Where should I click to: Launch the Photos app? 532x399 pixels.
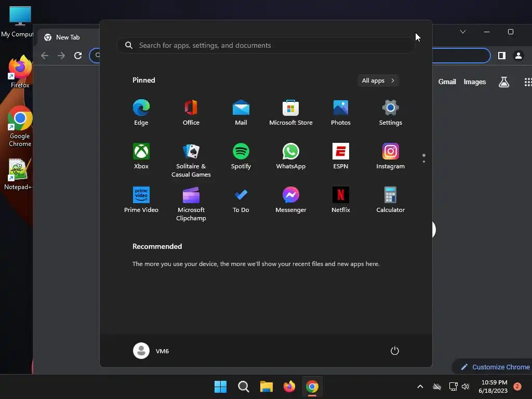341,113
